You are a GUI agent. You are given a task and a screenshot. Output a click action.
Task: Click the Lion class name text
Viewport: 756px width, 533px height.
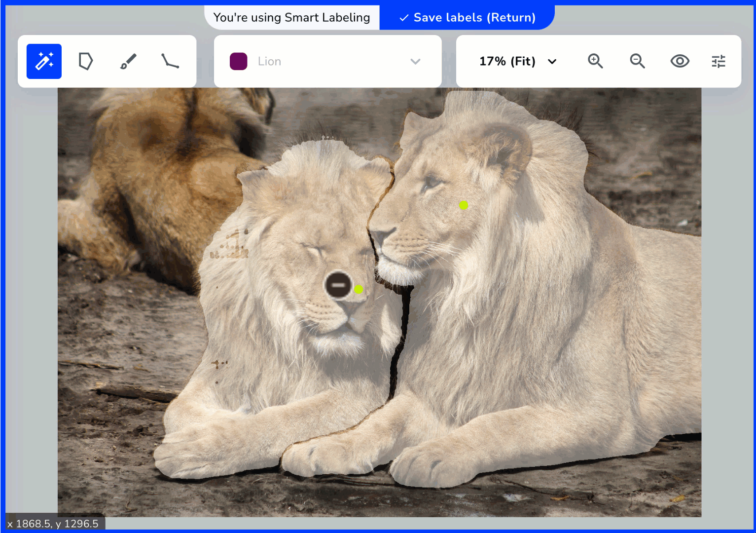click(269, 61)
